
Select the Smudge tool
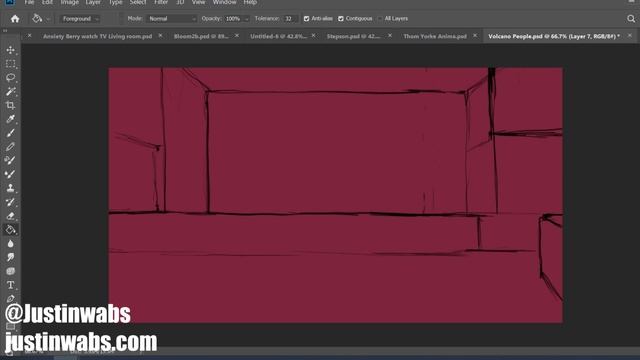[11, 257]
